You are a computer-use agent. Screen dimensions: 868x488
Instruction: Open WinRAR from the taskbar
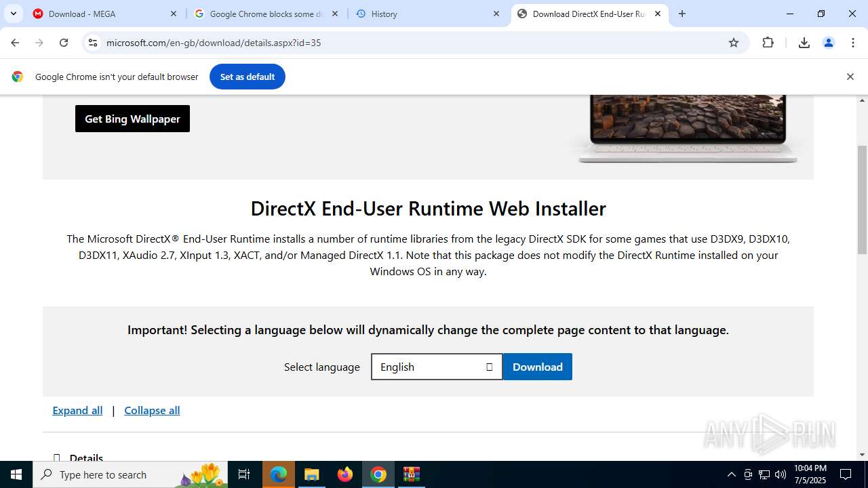[x=412, y=474]
